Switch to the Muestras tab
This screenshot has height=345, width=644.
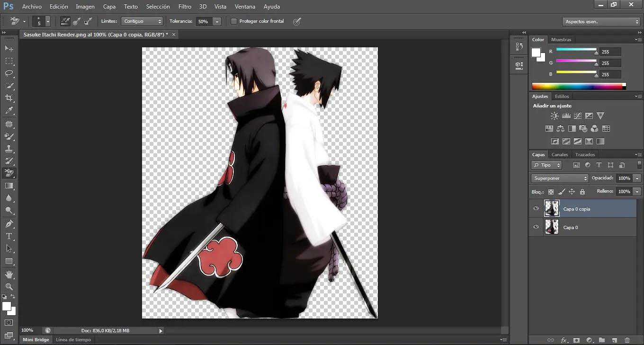[561, 40]
